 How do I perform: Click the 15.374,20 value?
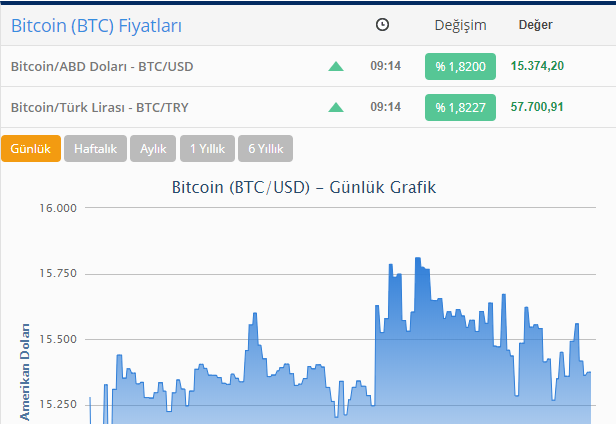coord(537,66)
